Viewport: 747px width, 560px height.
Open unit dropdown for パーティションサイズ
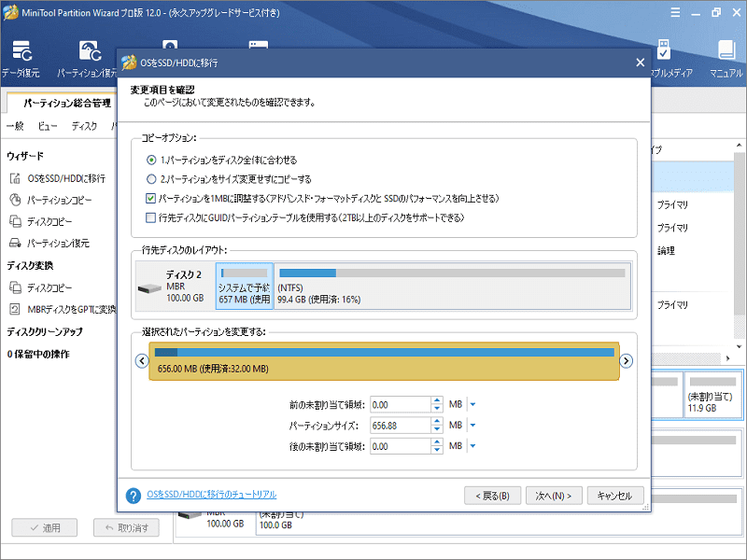point(472,426)
